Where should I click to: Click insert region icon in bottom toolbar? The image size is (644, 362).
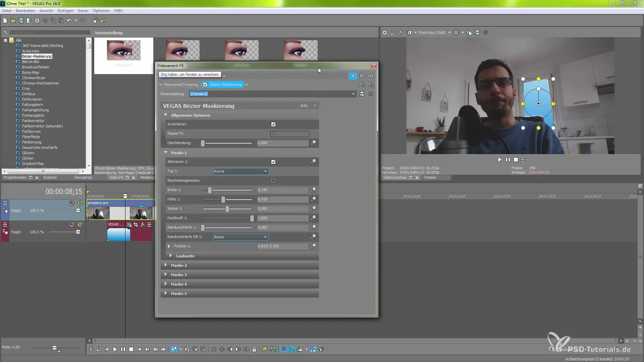(x=273, y=349)
